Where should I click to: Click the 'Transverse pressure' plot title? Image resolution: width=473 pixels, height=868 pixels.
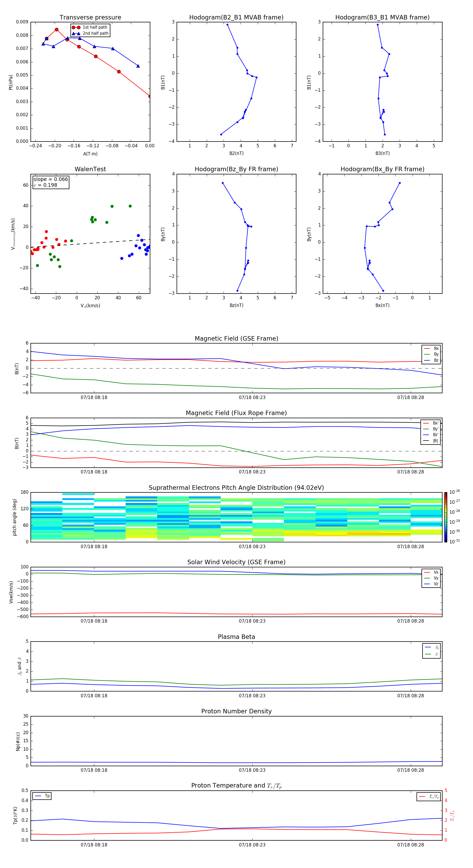[x=90, y=17]
